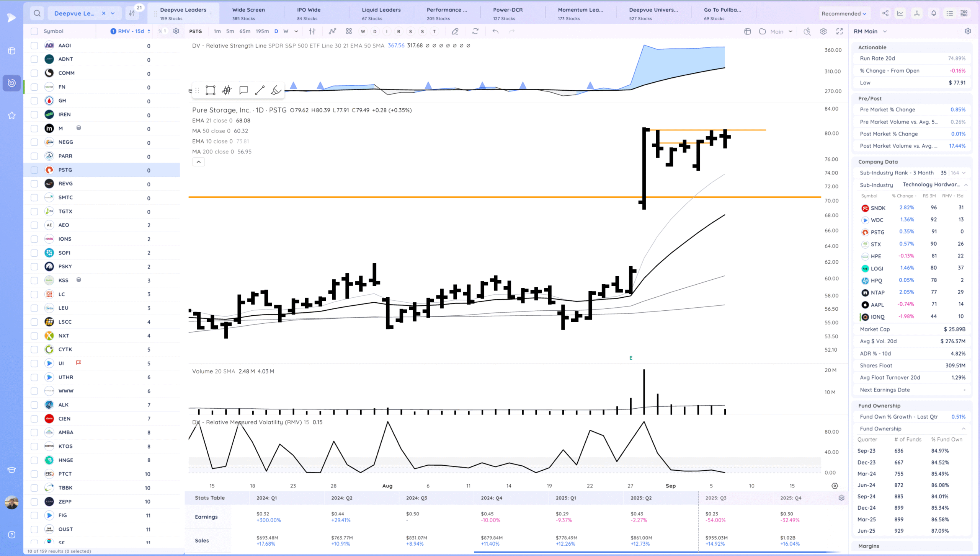
Task: Switch to Liquid Leaders tab
Action: click(x=381, y=13)
